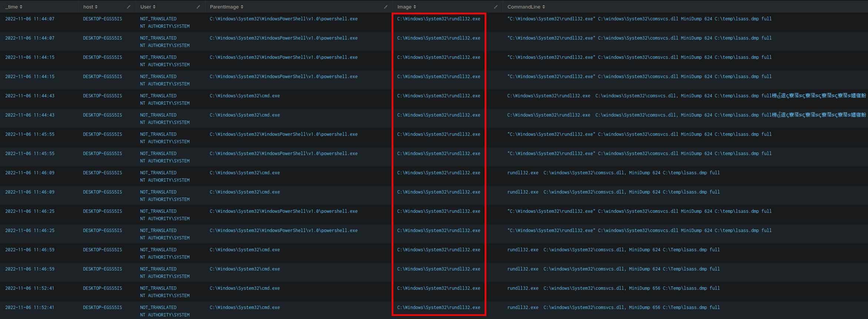Screen dimensions: 868x319
Task: Click the first cmd.exe ParentImage at 11:44:43
Action: pyautogui.click(x=245, y=96)
